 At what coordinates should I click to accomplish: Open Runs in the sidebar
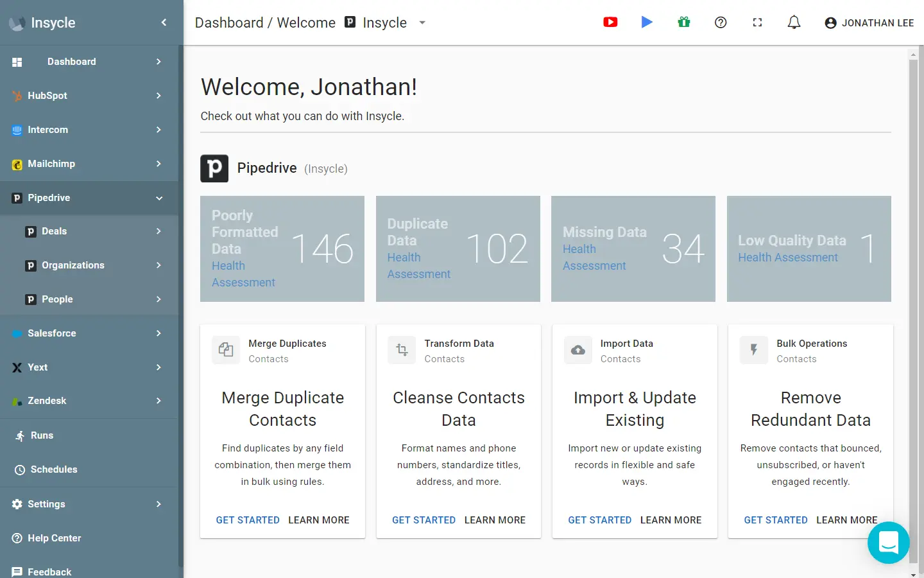coord(42,435)
